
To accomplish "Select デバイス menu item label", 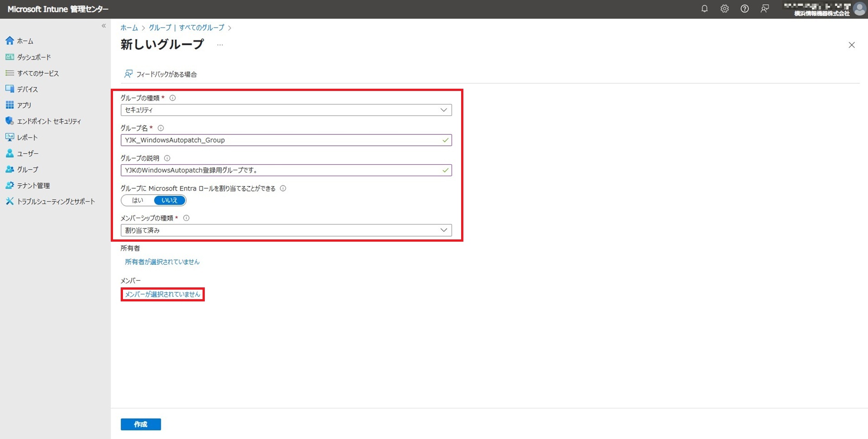I will [28, 89].
